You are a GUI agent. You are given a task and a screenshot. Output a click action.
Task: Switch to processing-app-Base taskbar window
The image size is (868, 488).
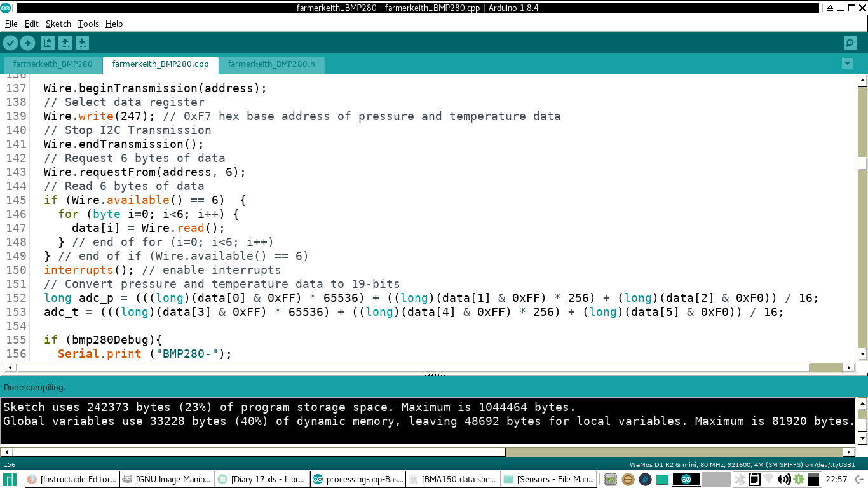[x=357, y=479]
